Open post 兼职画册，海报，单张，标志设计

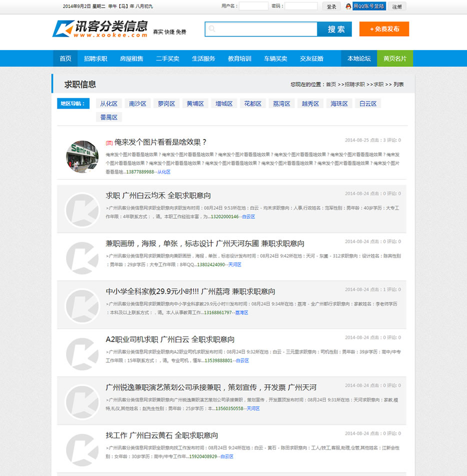(x=205, y=243)
